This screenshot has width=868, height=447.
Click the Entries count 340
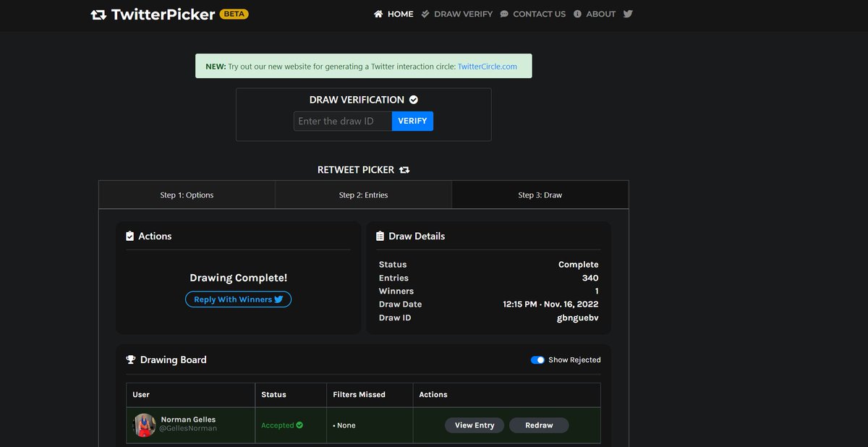(x=590, y=278)
